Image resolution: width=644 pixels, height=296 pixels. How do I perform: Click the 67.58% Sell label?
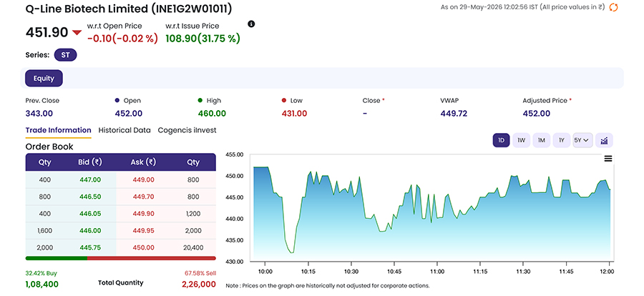point(201,273)
